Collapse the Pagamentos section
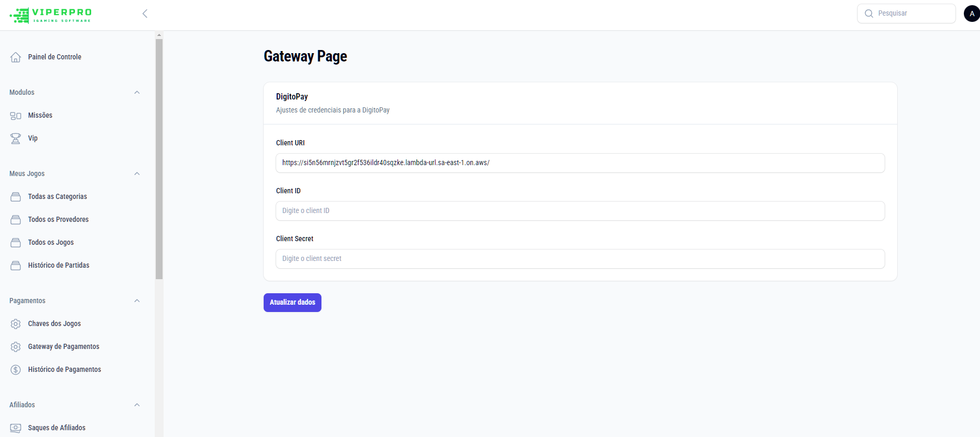The height and width of the screenshot is (437, 980). [x=137, y=301]
